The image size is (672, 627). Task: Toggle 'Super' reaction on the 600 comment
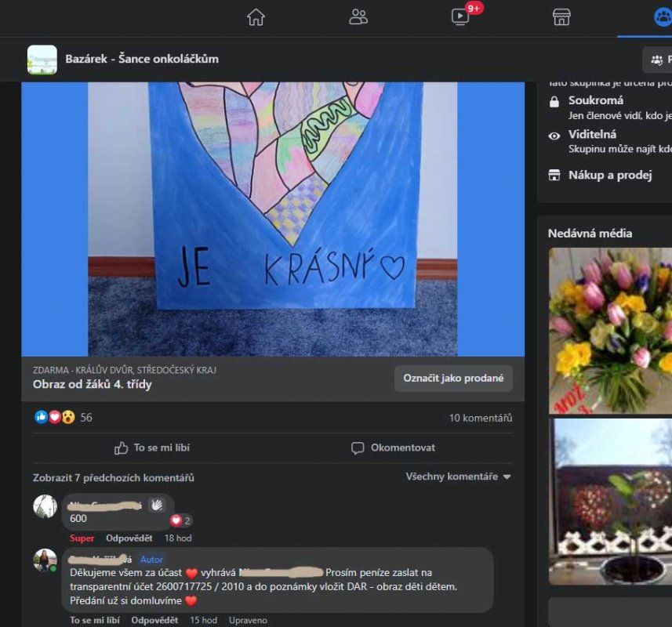[x=82, y=538]
